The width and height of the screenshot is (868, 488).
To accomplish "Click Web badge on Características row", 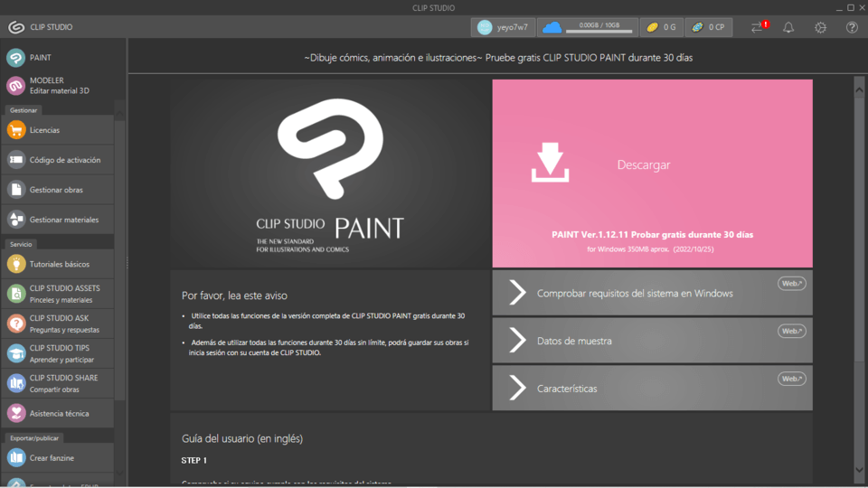I will click(792, 379).
